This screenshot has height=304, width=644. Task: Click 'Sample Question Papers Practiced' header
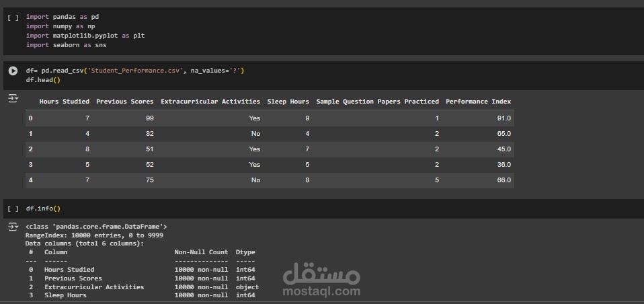point(377,102)
